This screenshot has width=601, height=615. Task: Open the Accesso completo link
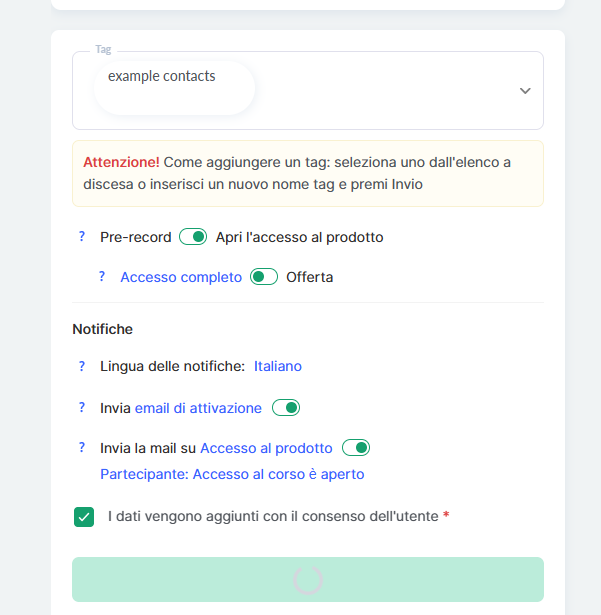[x=181, y=277]
